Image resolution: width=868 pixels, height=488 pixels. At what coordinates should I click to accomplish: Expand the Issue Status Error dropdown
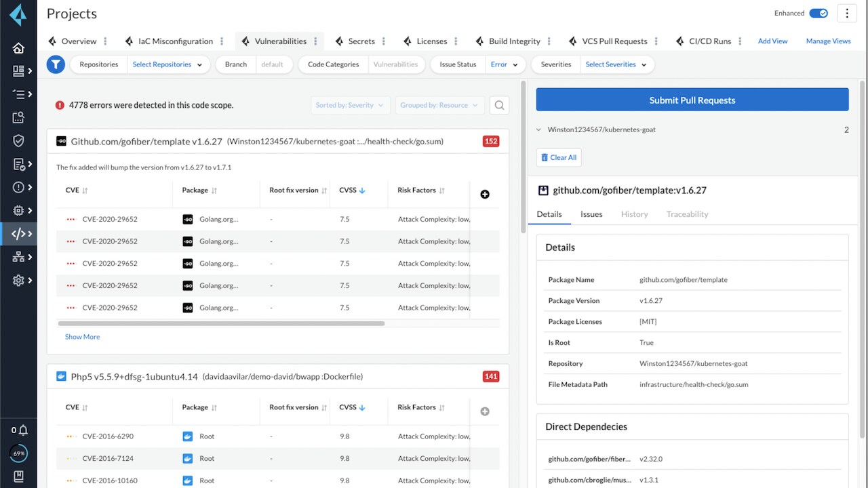pos(505,64)
